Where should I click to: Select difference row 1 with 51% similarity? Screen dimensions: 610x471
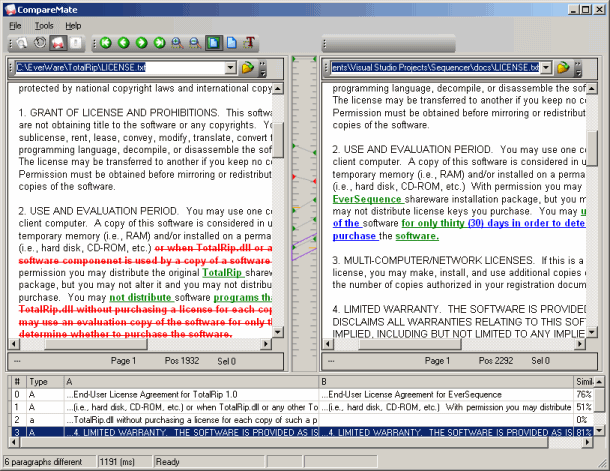302,407
